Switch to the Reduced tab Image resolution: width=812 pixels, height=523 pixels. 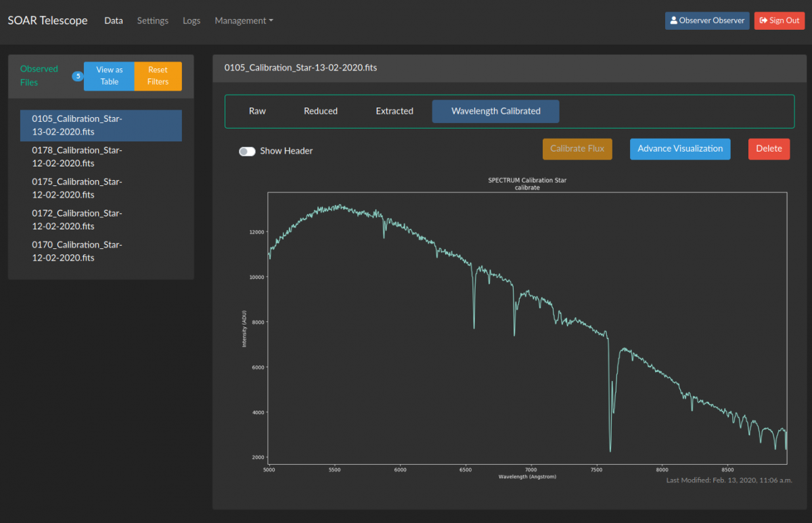(321, 111)
